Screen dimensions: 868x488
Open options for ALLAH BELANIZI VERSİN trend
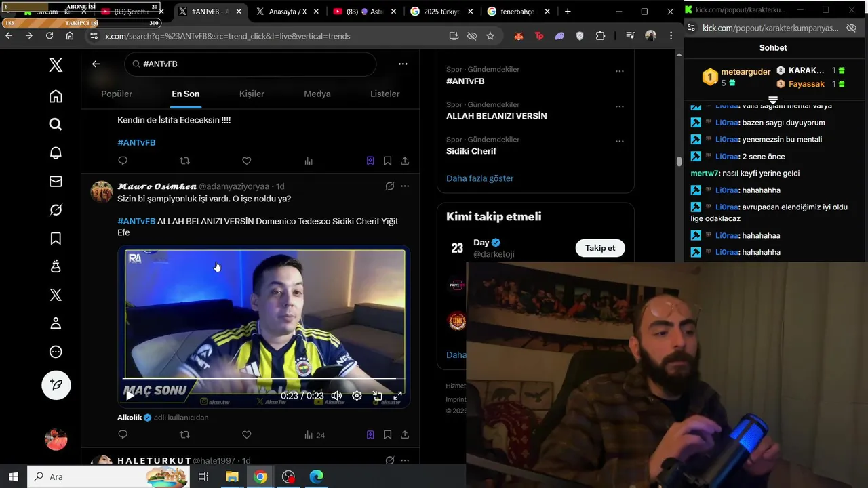(x=619, y=106)
